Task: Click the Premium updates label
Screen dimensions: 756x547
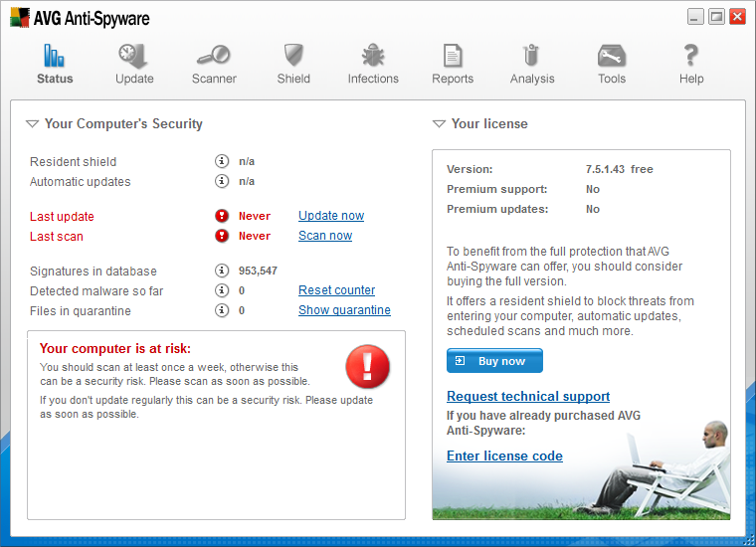Action: coord(497,209)
